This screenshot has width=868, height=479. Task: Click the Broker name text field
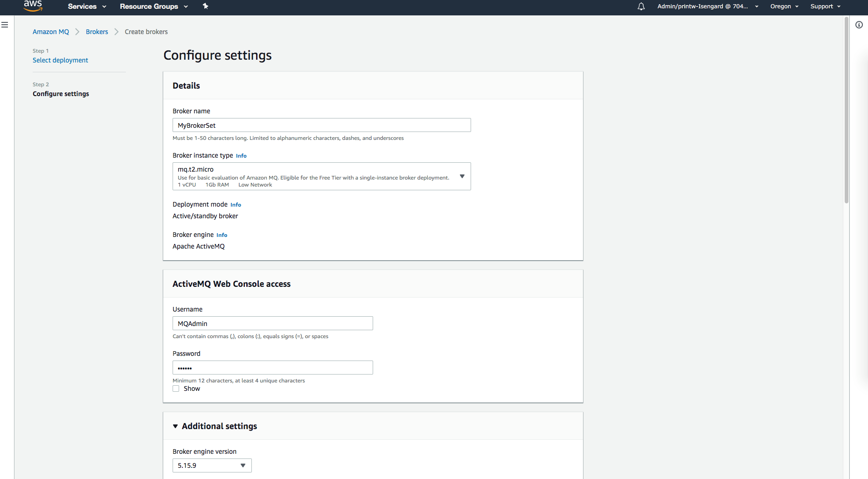pyautogui.click(x=321, y=125)
